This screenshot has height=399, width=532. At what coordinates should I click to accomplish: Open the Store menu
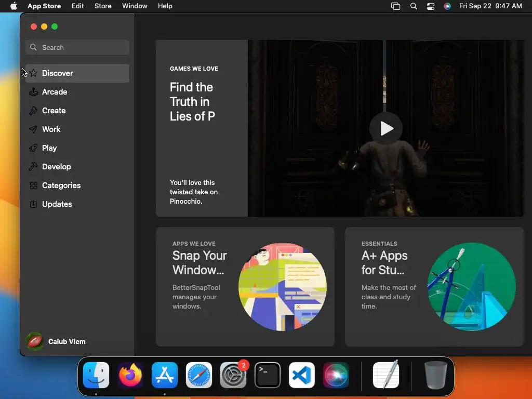(x=103, y=6)
